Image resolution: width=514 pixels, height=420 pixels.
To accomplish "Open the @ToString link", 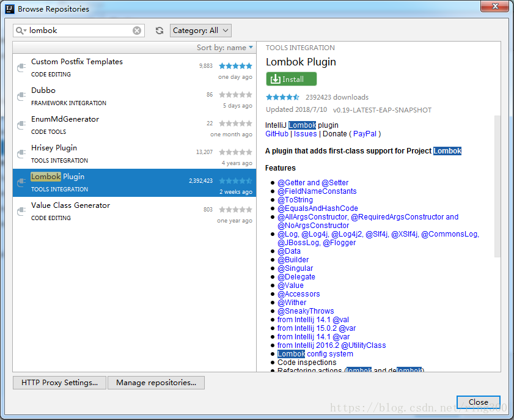I will pos(295,200).
